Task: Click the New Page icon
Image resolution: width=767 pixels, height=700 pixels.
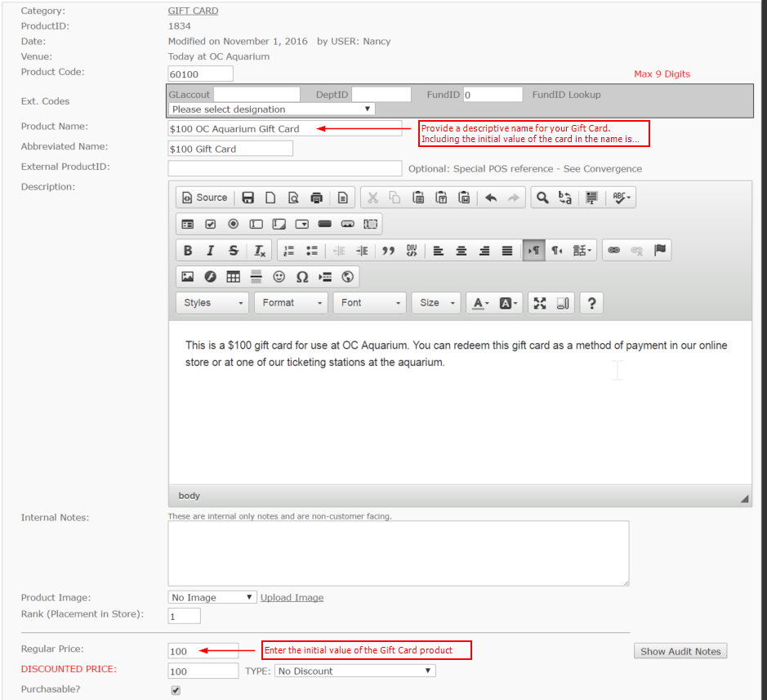Action: click(270, 198)
